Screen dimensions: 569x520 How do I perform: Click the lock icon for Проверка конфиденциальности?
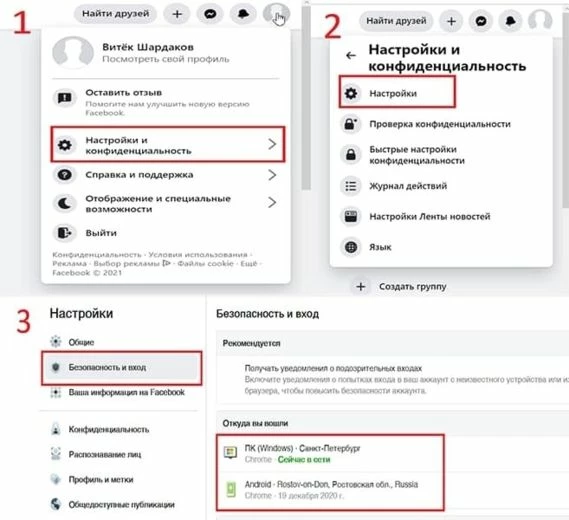point(351,124)
